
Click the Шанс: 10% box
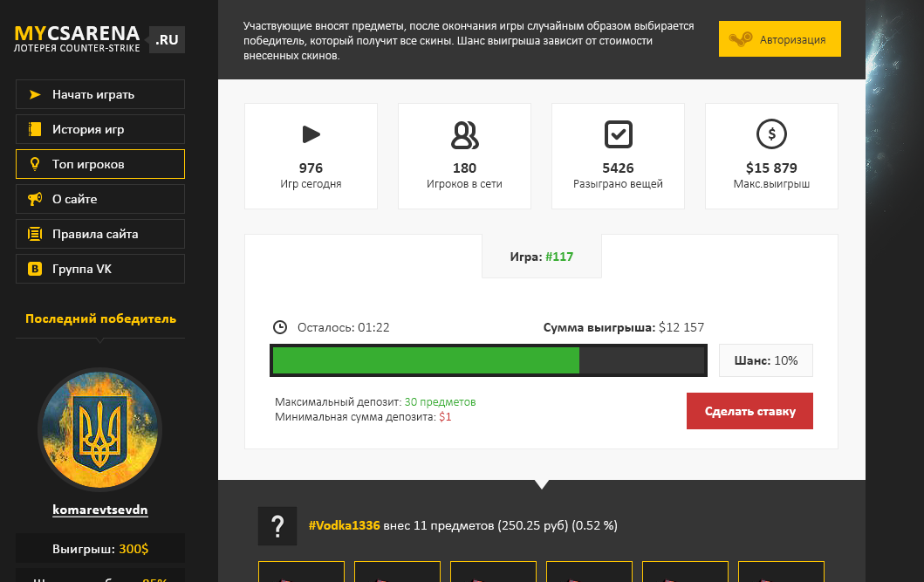coord(765,360)
